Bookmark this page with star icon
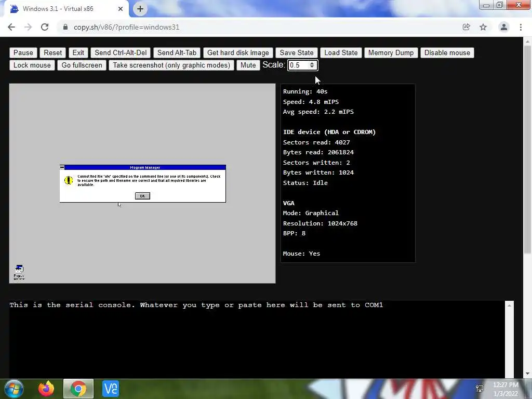 pos(483,27)
